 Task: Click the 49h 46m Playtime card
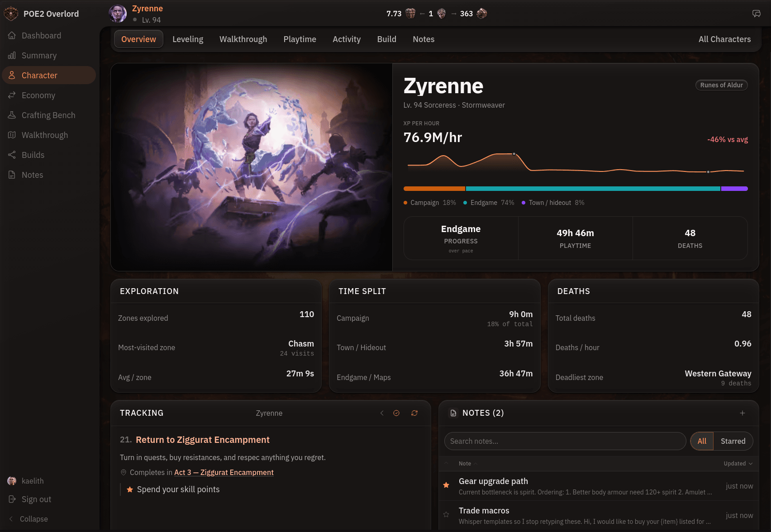tap(576, 238)
